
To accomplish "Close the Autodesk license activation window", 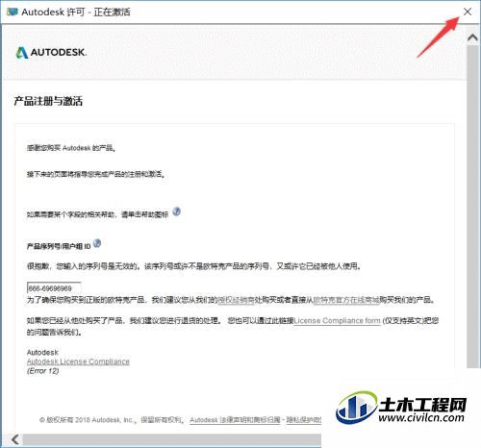I will 468,12.
